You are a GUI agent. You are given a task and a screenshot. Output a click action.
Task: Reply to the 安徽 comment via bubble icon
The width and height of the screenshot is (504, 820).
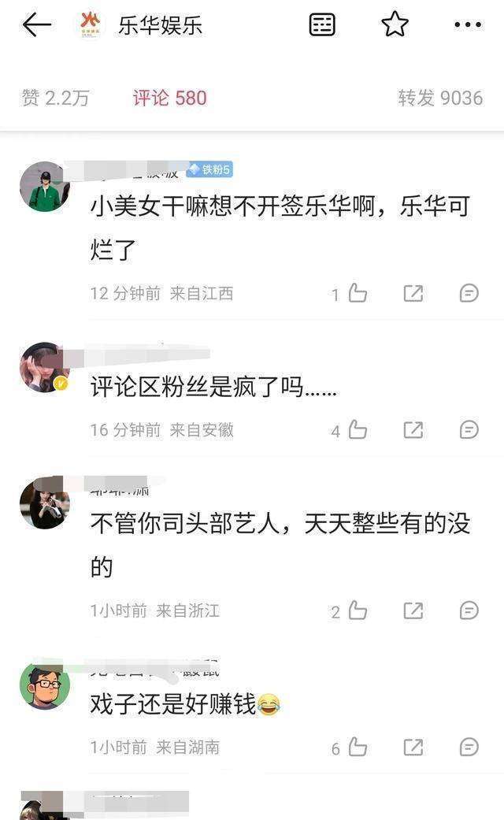pyautogui.click(x=469, y=430)
